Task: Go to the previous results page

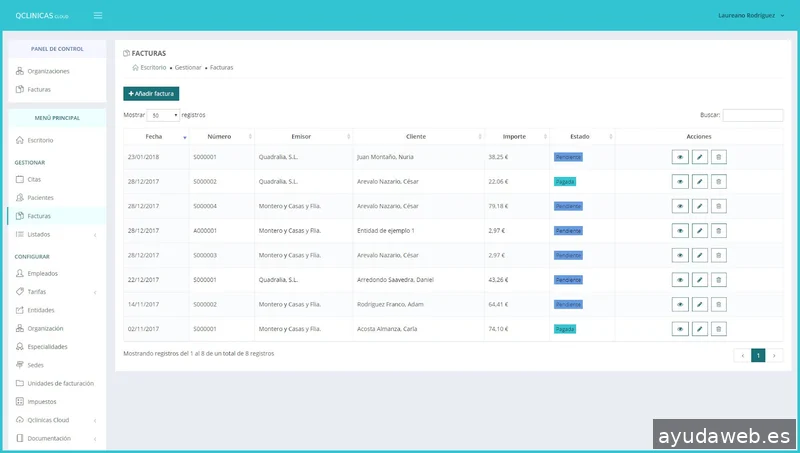Action: pyautogui.click(x=742, y=356)
